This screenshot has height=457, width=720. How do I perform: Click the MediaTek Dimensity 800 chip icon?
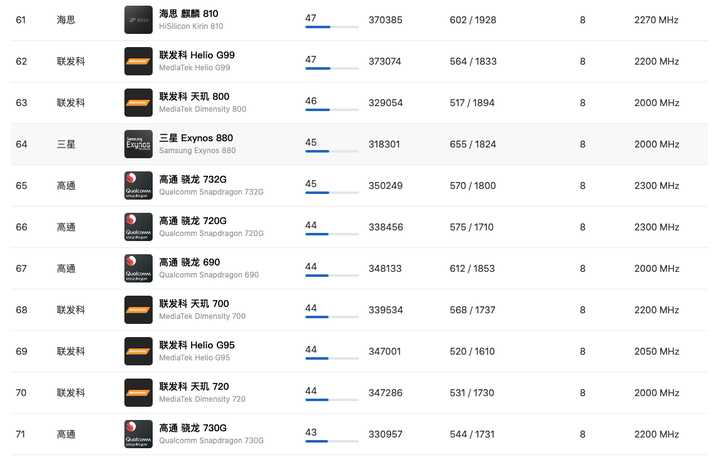138,103
